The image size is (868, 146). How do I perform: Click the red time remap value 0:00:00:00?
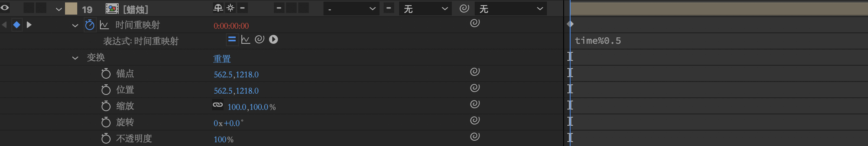click(231, 26)
